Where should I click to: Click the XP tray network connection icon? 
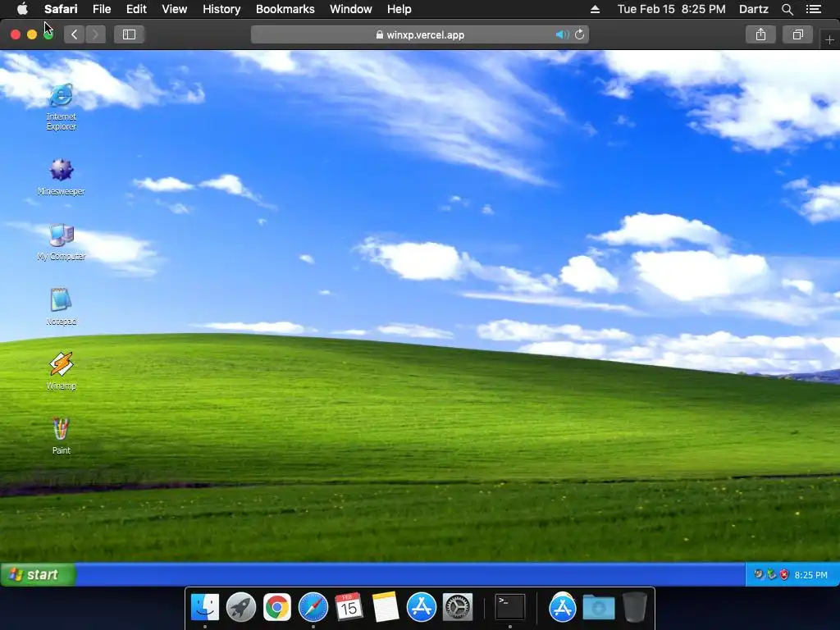(771, 575)
